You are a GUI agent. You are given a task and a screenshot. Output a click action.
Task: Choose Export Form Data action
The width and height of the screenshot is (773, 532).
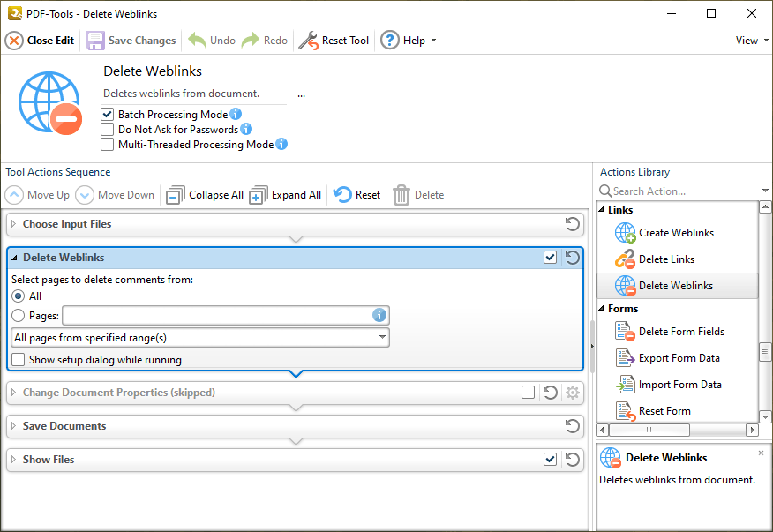coord(679,358)
